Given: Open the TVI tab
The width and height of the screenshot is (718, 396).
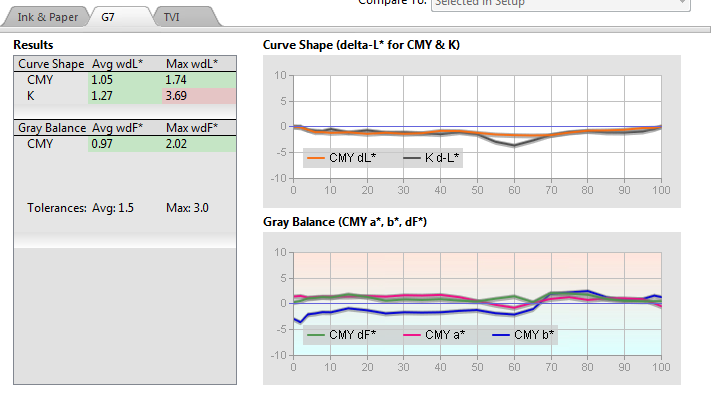Looking at the screenshot, I should point(172,17).
